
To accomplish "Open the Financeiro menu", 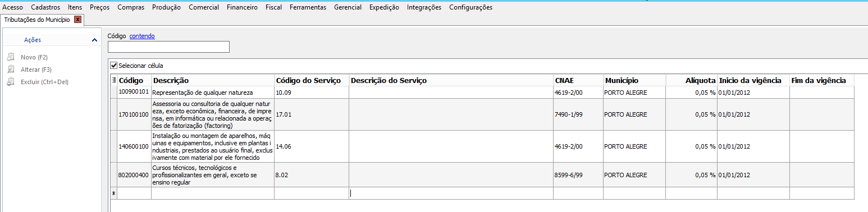I will coord(243,7).
